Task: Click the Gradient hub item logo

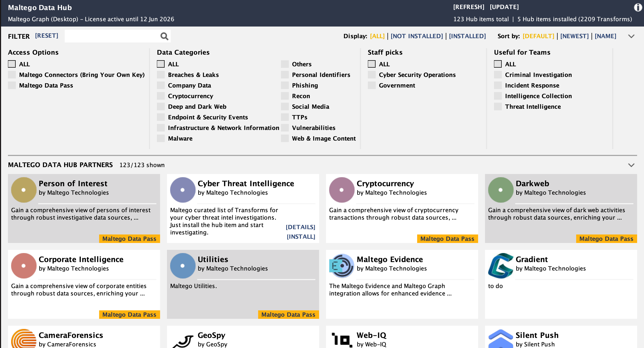Action: 500,266
